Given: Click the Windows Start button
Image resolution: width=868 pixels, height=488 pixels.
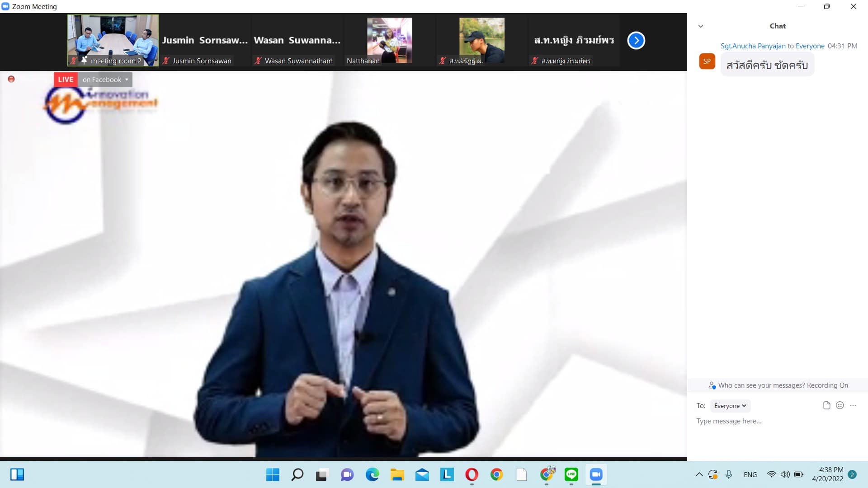Looking at the screenshot, I should pyautogui.click(x=273, y=474).
